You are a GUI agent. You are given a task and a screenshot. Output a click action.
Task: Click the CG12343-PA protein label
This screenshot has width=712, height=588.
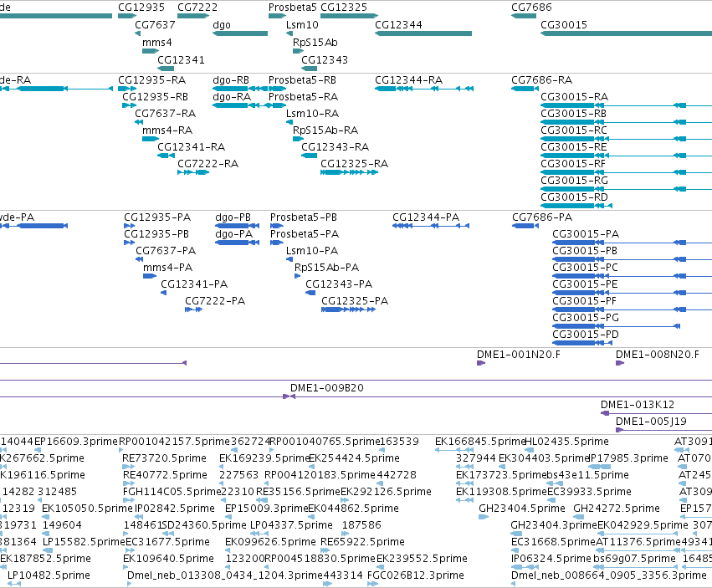click(x=339, y=285)
